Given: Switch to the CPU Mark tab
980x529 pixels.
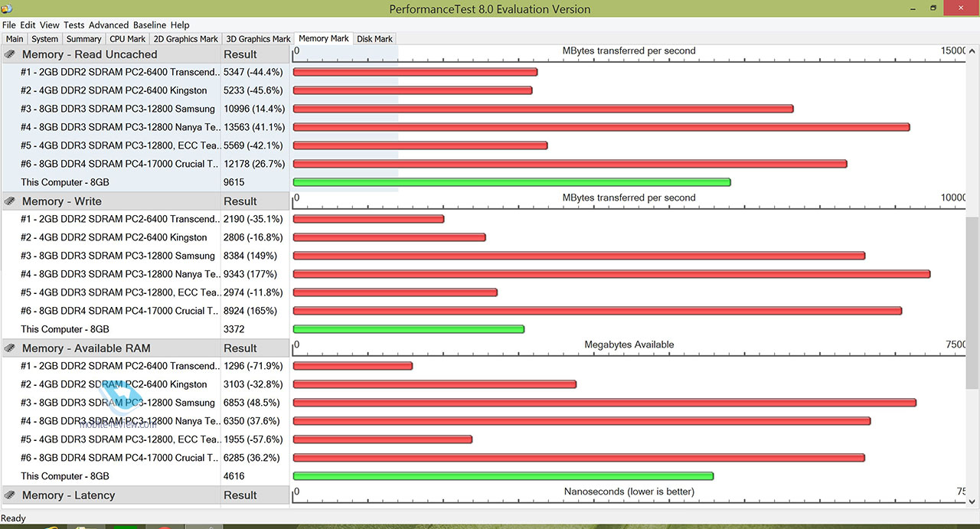Looking at the screenshot, I should (x=128, y=39).
